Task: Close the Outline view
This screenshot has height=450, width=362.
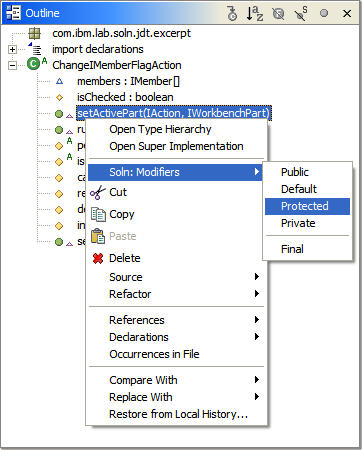Action: click(x=347, y=13)
